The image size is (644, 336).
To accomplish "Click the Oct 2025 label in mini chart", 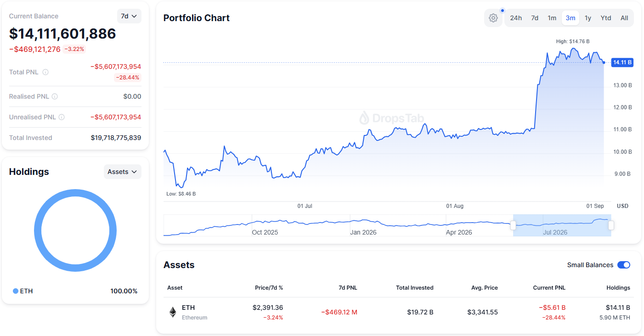I will coord(265,232).
